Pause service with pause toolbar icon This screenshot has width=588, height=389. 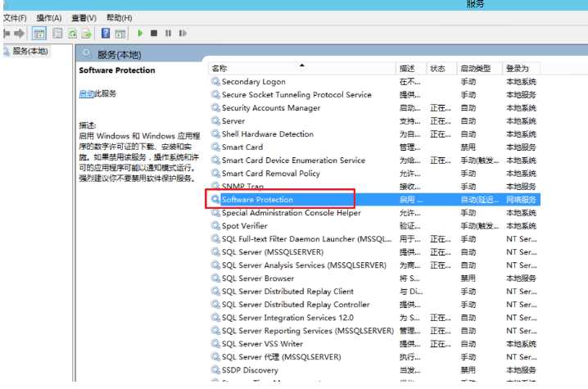[x=168, y=34]
